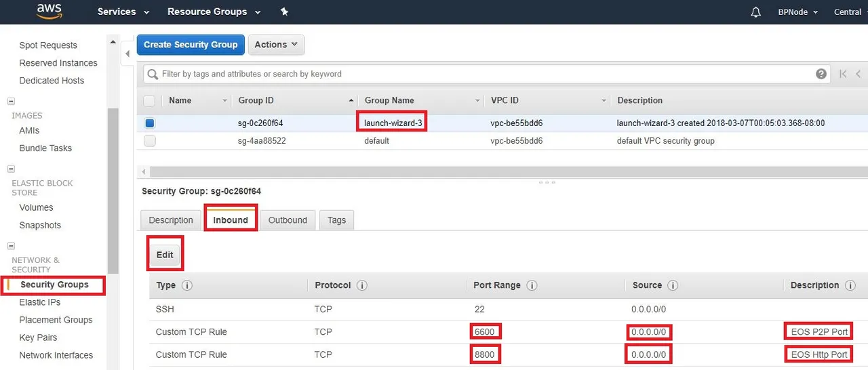Click the sidebar vertical scrollbar thumb
The width and height of the screenshot is (868, 370).
(x=113, y=191)
